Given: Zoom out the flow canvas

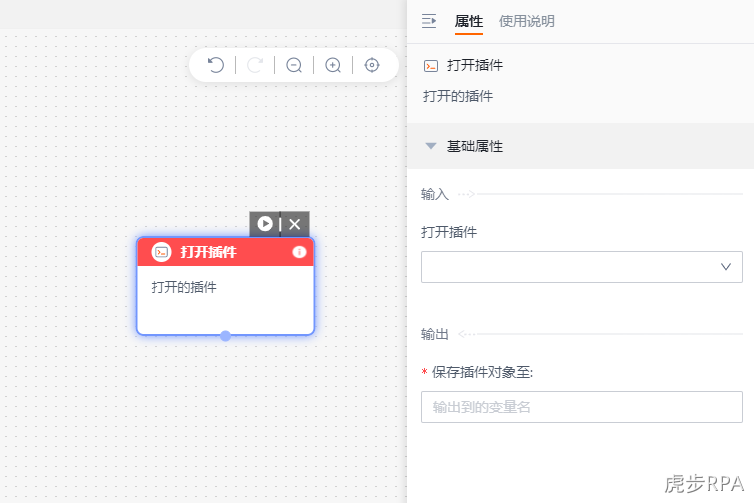Looking at the screenshot, I should point(294,65).
